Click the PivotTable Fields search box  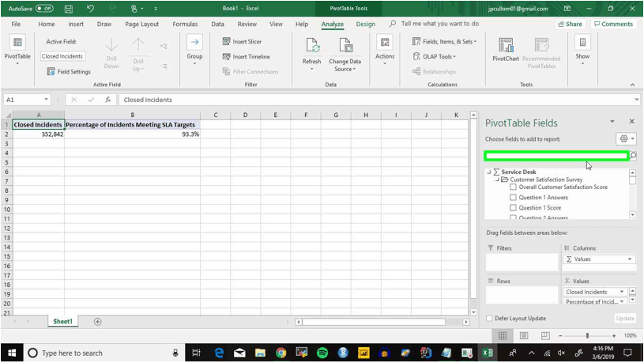(556, 156)
